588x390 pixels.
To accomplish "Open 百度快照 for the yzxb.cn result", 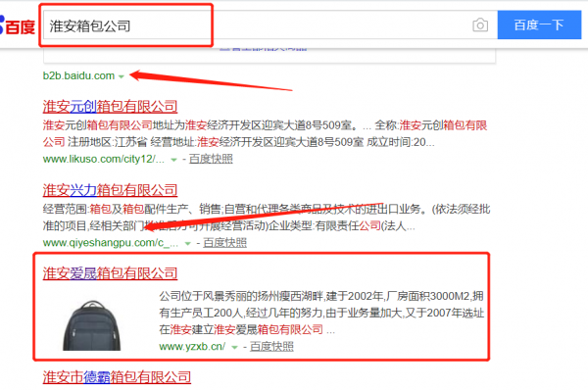I will coord(271,347).
